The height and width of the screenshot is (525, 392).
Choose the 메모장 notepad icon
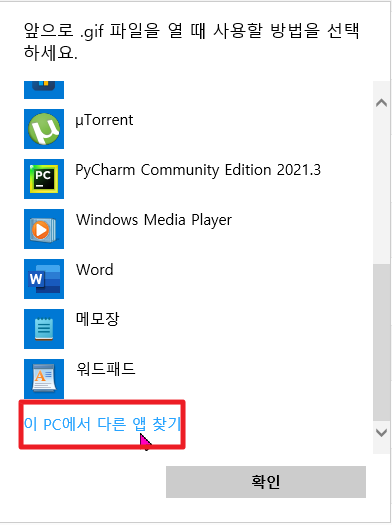point(44,329)
